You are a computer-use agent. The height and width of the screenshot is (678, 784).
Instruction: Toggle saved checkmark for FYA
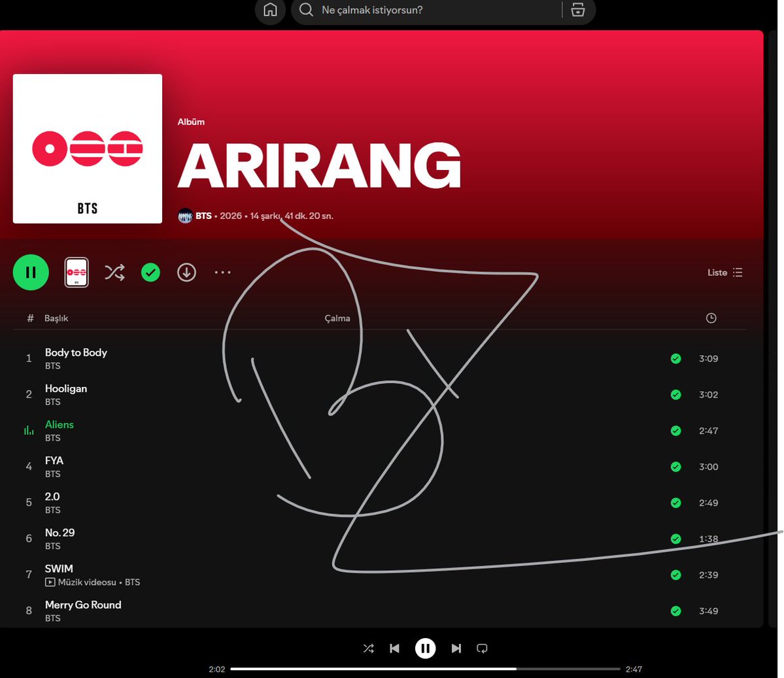click(x=675, y=467)
